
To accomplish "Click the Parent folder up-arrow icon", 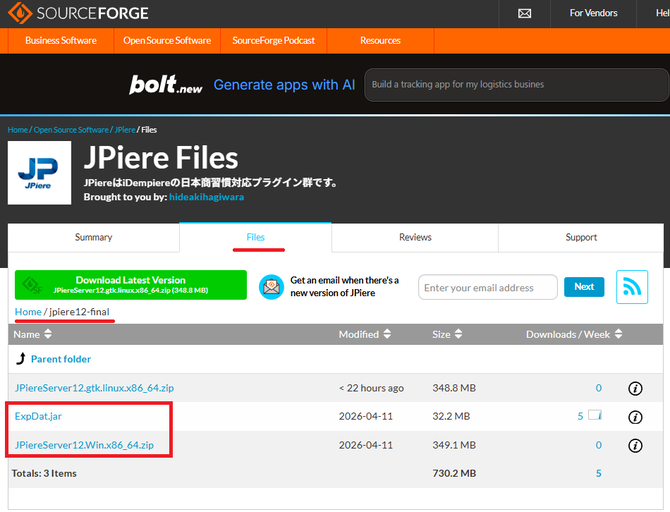I will pyautogui.click(x=21, y=359).
